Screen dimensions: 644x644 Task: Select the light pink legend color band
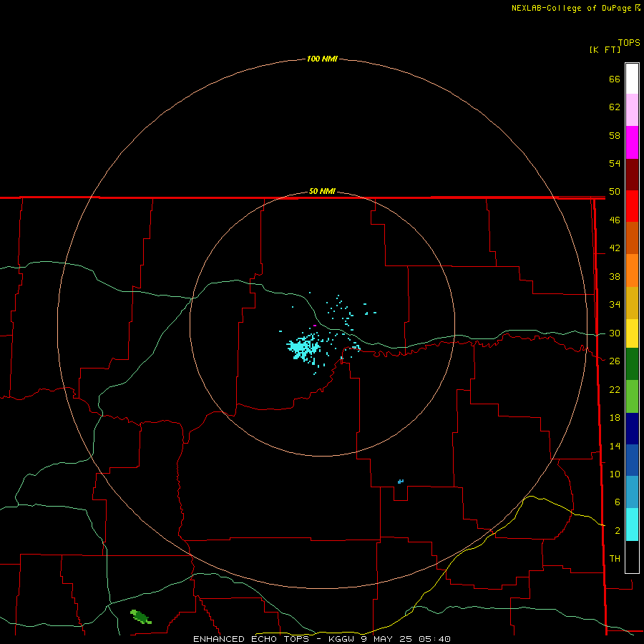(x=632, y=110)
